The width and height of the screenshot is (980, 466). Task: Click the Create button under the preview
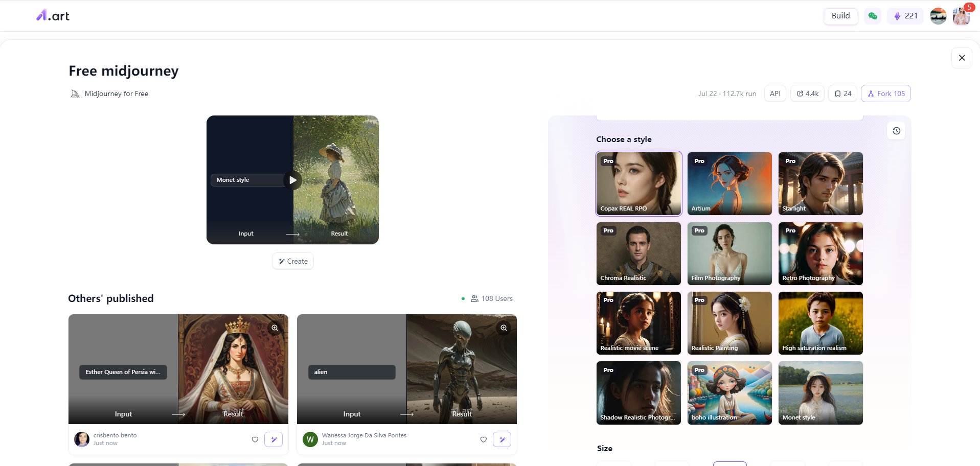[293, 261]
